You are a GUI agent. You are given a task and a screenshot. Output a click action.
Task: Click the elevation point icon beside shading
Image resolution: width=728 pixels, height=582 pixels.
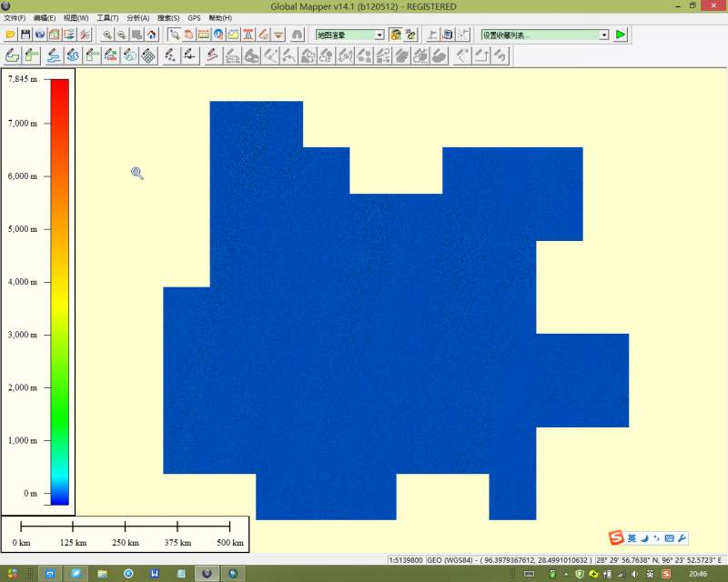pyautogui.click(x=433, y=35)
